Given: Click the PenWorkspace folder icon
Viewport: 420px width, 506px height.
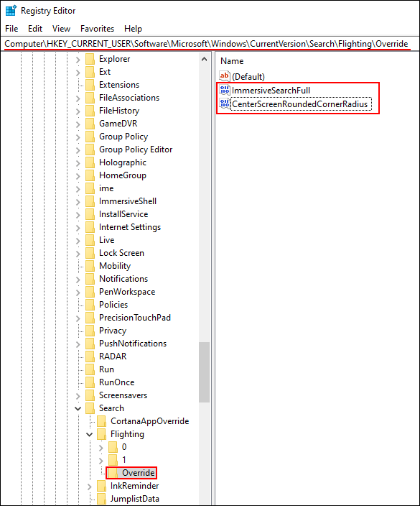Looking at the screenshot, I should click(90, 292).
